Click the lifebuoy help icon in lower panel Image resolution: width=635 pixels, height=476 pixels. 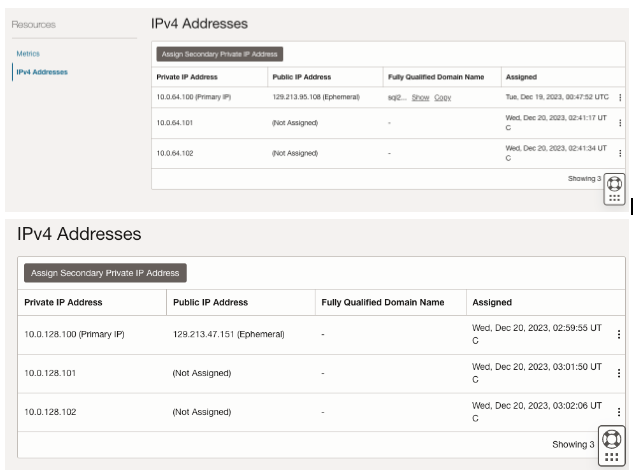611,439
